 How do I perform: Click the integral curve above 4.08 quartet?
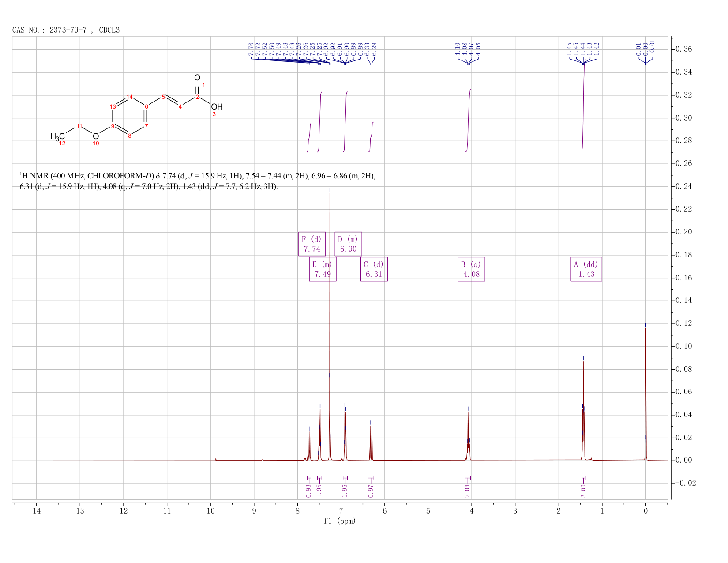coord(469,121)
